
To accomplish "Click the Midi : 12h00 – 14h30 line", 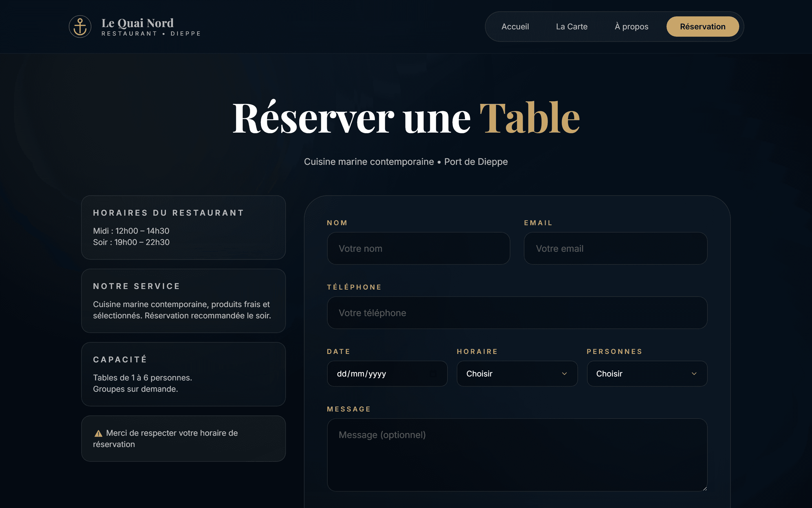I will [131, 231].
